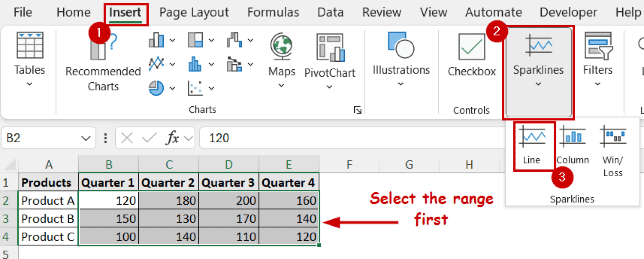
Task: Open the Name Box dropdown
Action: pyautogui.click(x=85, y=138)
